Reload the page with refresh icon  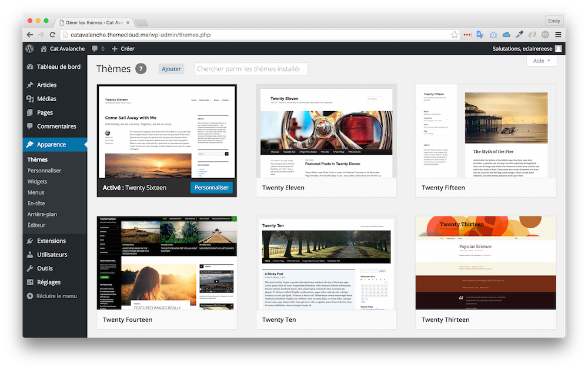coord(52,35)
